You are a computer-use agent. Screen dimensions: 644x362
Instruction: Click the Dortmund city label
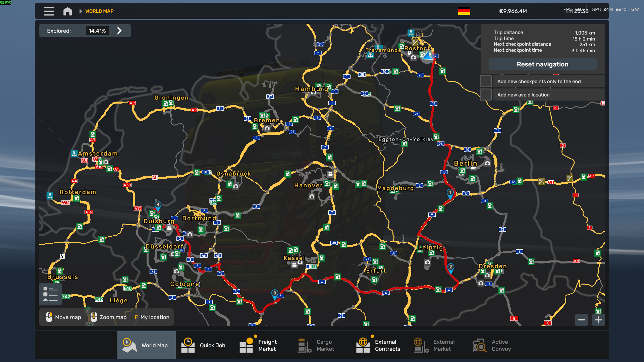(199, 218)
